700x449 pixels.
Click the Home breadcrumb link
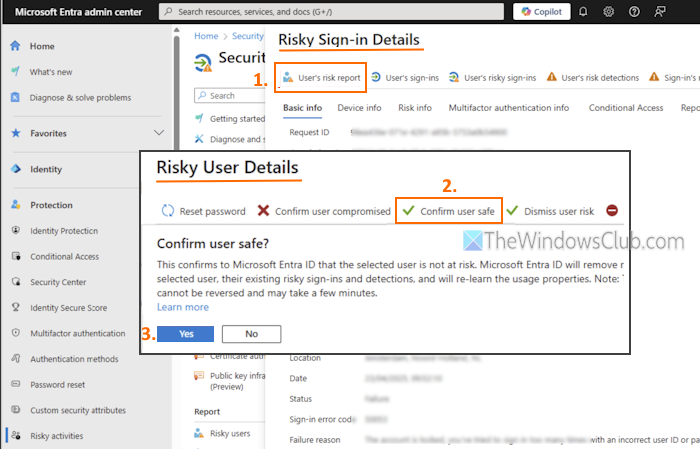pos(206,36)
